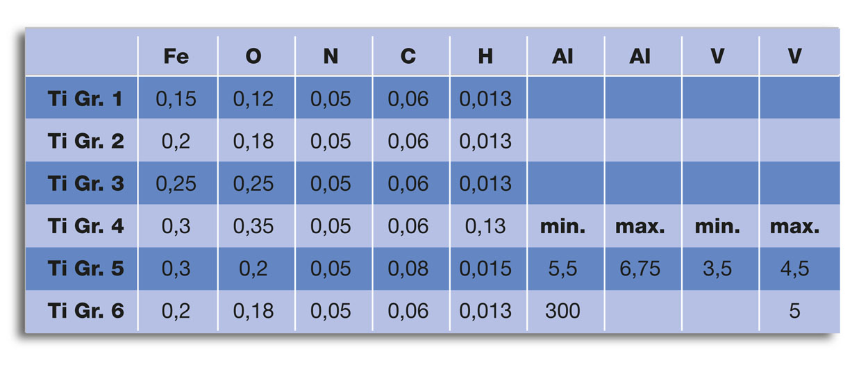Click the Ti Gr. 6 row label
Viewport: 868px width, 365px height.
[x=85, y=310]
